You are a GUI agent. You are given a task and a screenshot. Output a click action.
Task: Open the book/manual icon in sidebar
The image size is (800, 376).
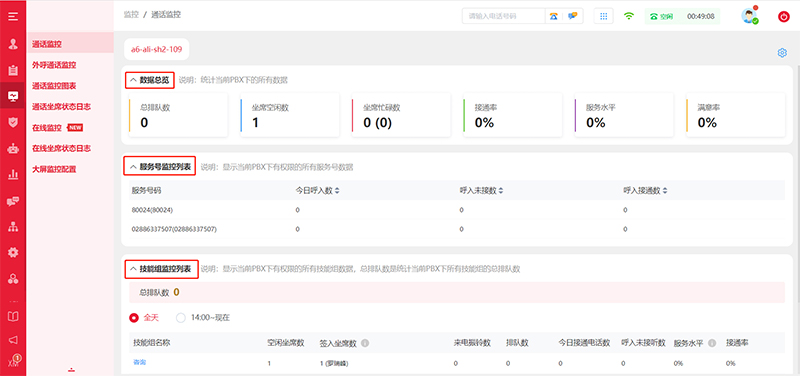[x=13, y=316]
